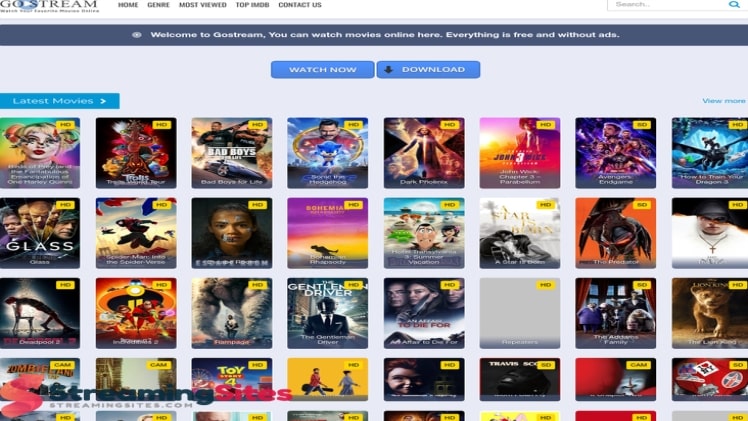Viewport: 748px width, 421px height.
Task: Open the Home menu item
Action: pyautogui.click(x=128, y=5)
